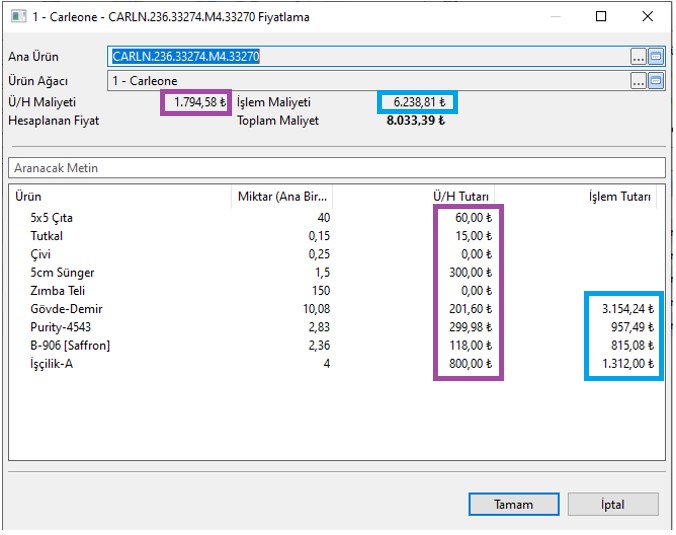This screenshot has height=535, width=676.
Task: Click the ellipsis browse button for Ana Ürün
Action: (x=638, y=57)
